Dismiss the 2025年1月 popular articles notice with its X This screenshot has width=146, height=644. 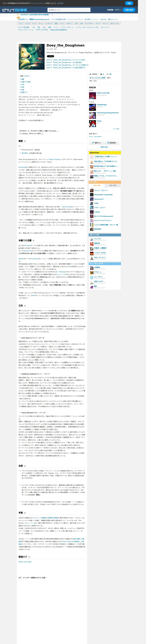pyautogui.click(x=52, y=15)
